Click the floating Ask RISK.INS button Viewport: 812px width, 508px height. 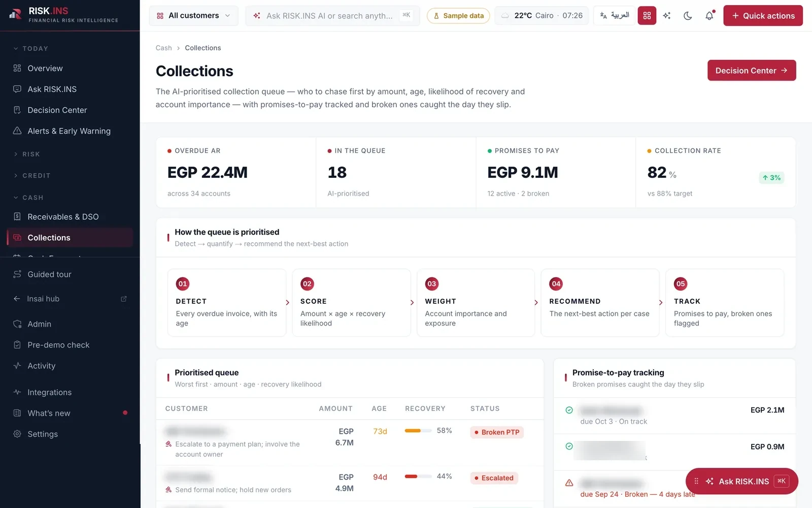coord(742,481)
